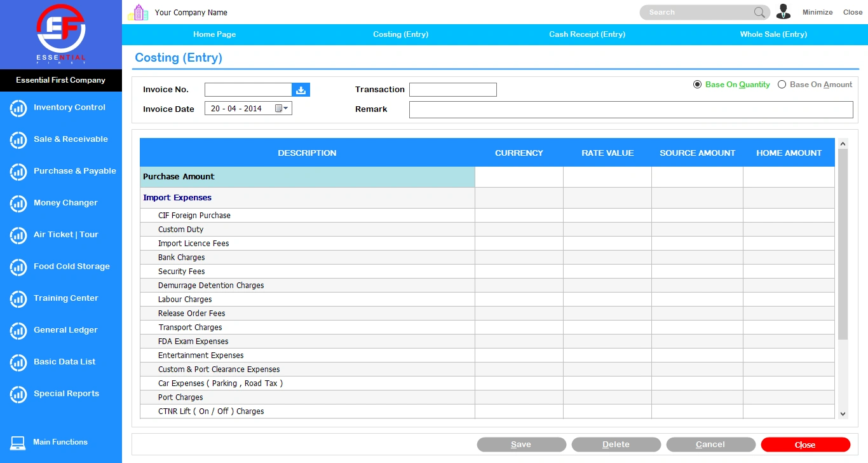Select the CIF Foreign Purchase row
The image size is (868, 463).
pos(487,216)
